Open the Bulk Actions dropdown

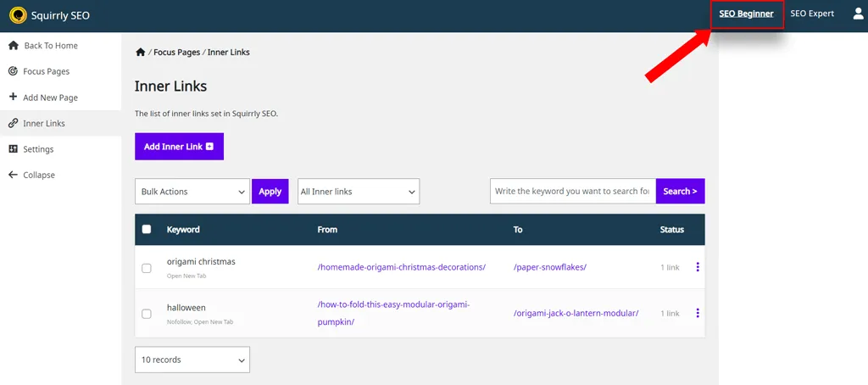pos(192,191)
